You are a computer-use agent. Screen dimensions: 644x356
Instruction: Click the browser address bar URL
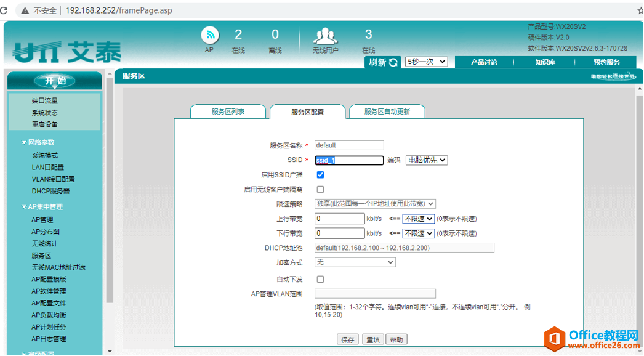119,10
